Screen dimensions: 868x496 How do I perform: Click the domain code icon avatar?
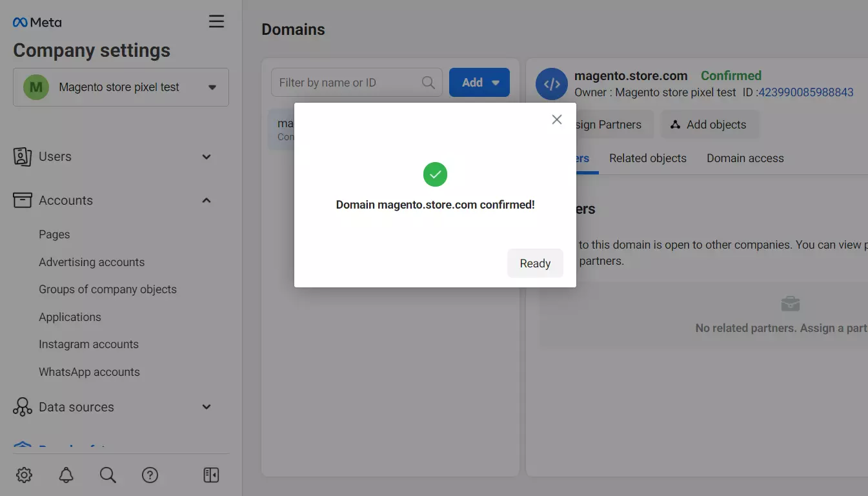(551, 84)
